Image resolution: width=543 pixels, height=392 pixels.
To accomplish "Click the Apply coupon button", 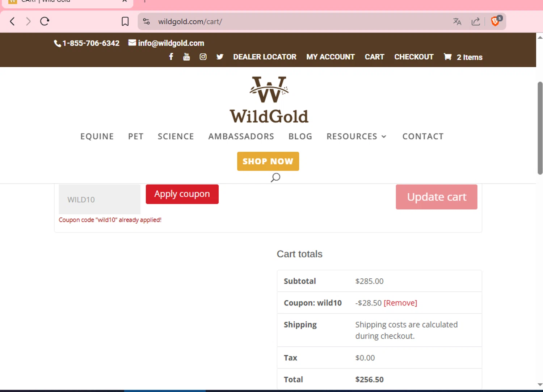I will tap(182, 194).
